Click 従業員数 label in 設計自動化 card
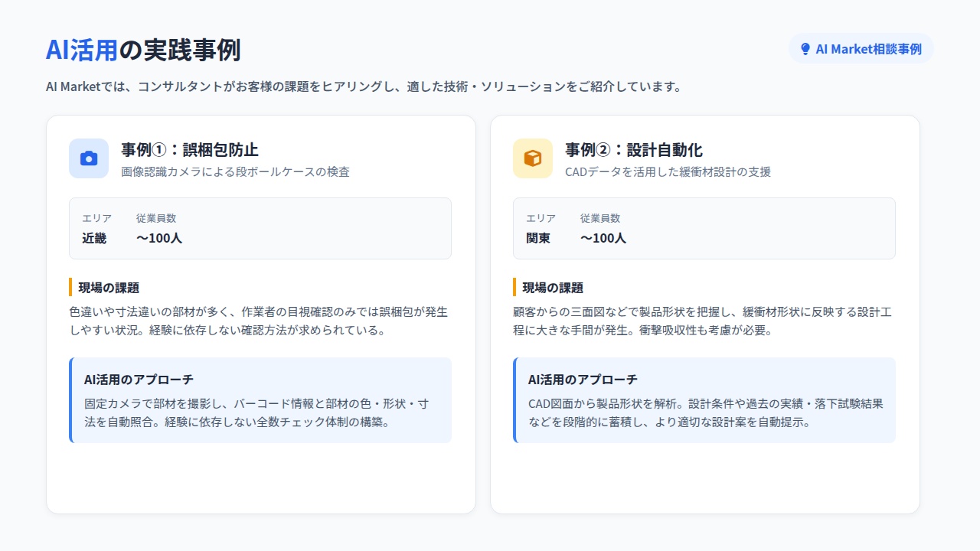 (600, 218)
